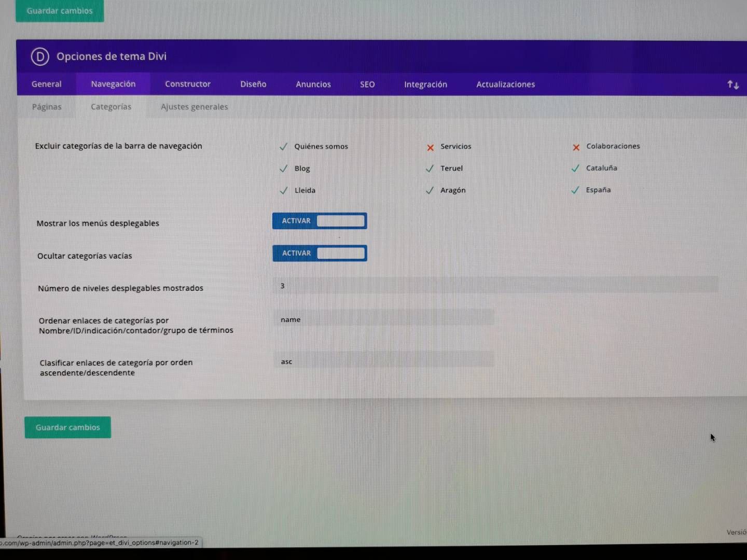Toggle the Cataluña category checkmark

tap(575, 168)
